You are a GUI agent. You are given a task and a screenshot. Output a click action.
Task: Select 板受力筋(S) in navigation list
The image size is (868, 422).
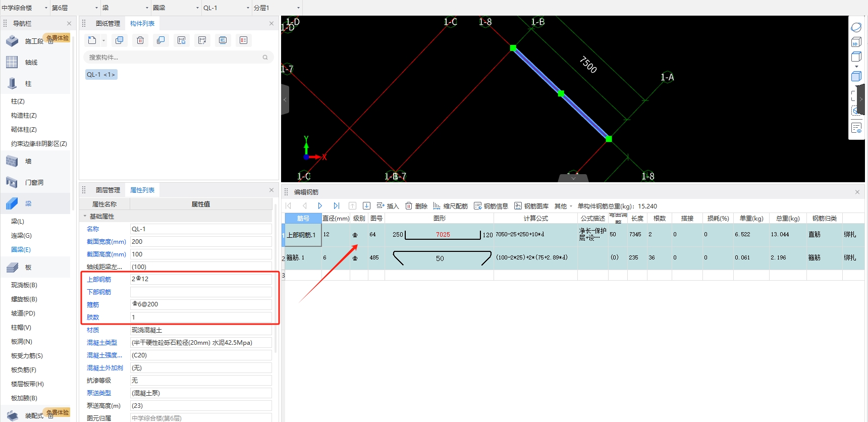[27, 356]
